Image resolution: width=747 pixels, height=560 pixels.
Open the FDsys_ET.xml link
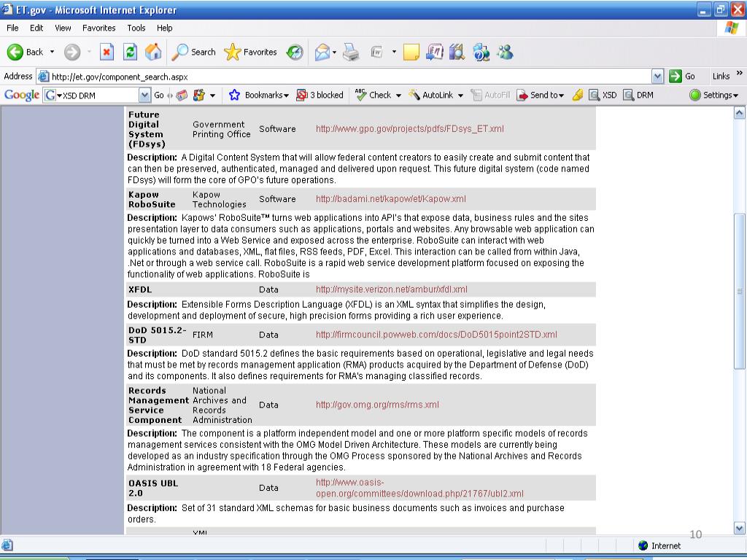[x=410, y=128]
